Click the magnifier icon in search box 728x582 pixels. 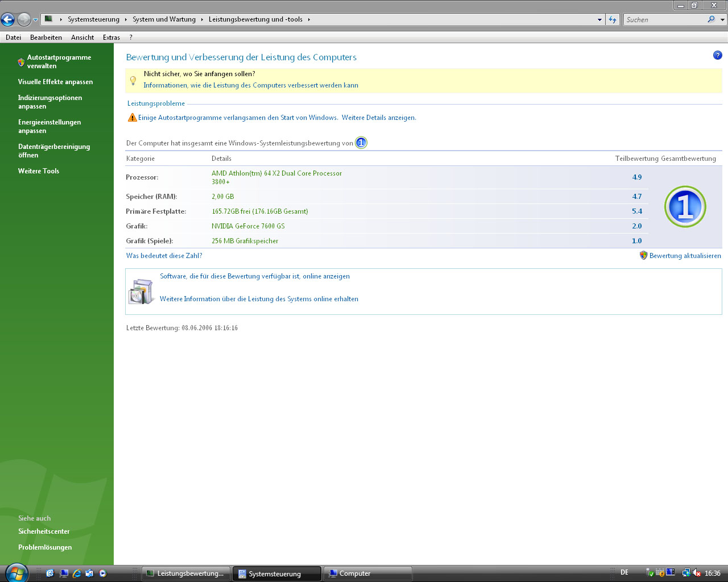click(x=711, y=19)
